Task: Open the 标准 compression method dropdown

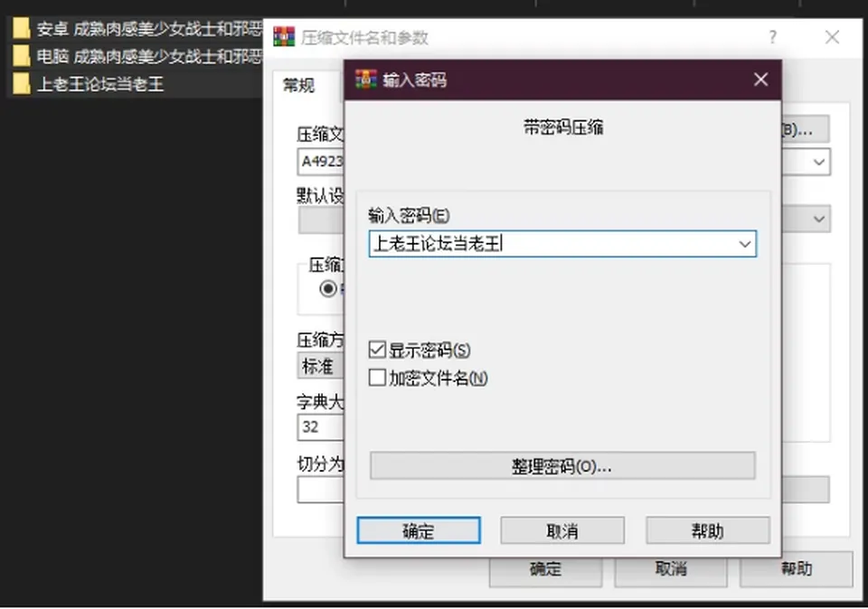Action: [x=320, y=366]
